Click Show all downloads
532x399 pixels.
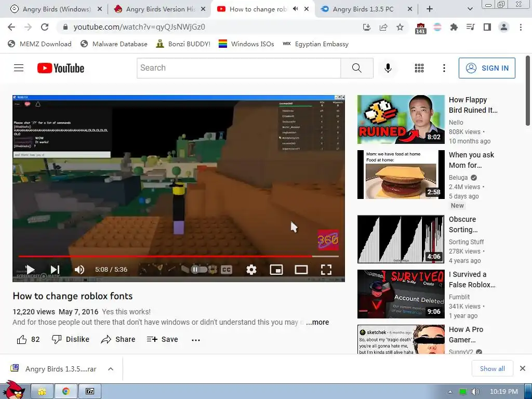[493, 368]
